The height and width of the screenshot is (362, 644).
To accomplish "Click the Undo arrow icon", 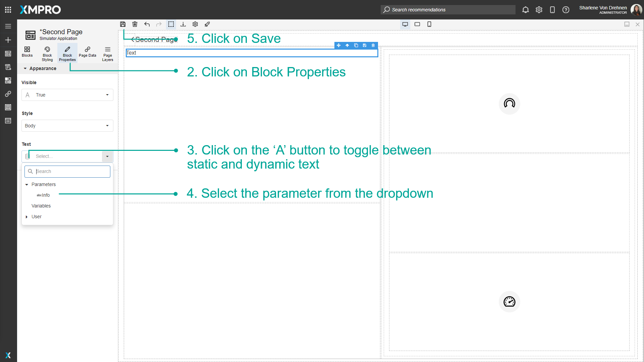I will [147, 24].
